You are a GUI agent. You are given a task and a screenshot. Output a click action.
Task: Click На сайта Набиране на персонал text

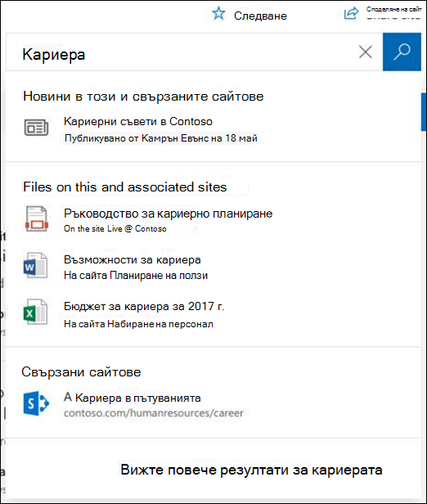click(x=138, y=324)
